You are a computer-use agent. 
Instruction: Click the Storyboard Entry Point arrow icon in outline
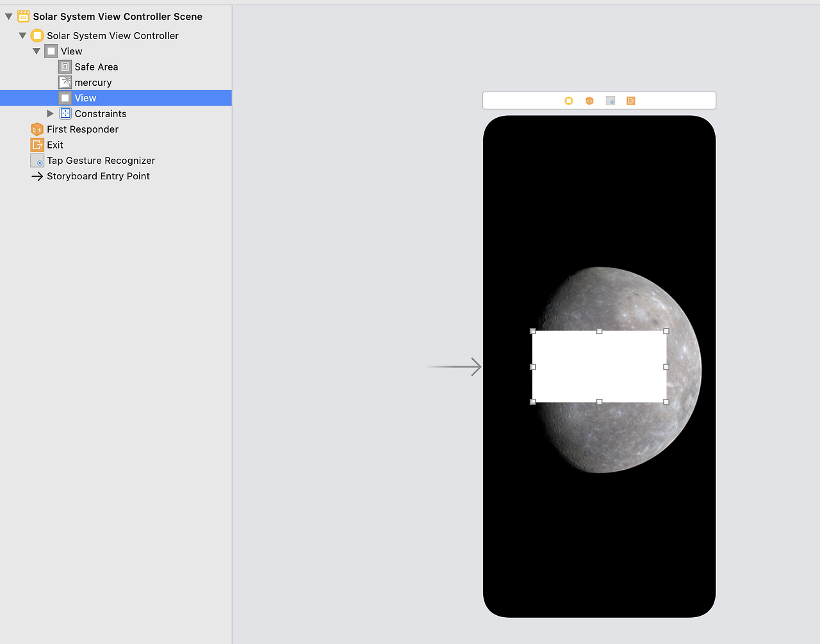pyautogui.click(x=37, y=176)
